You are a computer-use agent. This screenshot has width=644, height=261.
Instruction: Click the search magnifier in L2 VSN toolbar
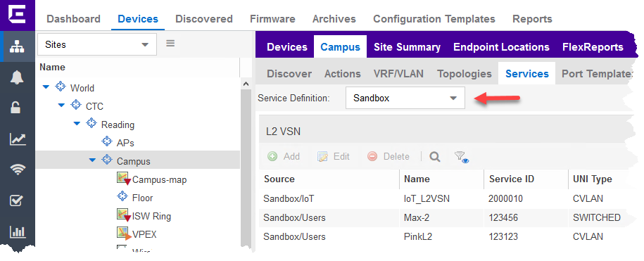(x=434, y=156)
